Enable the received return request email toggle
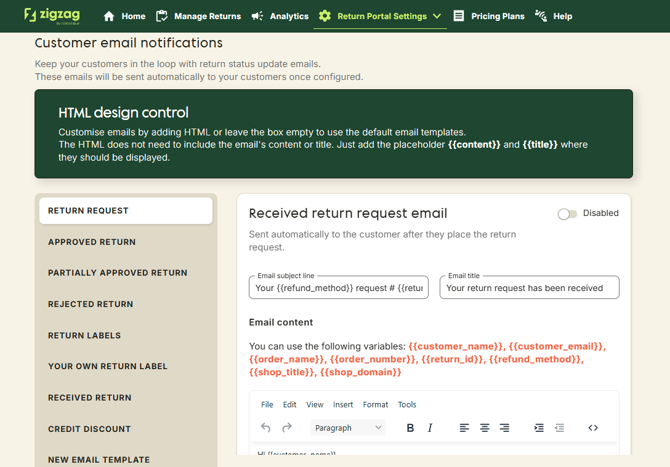 coord(567,214)
